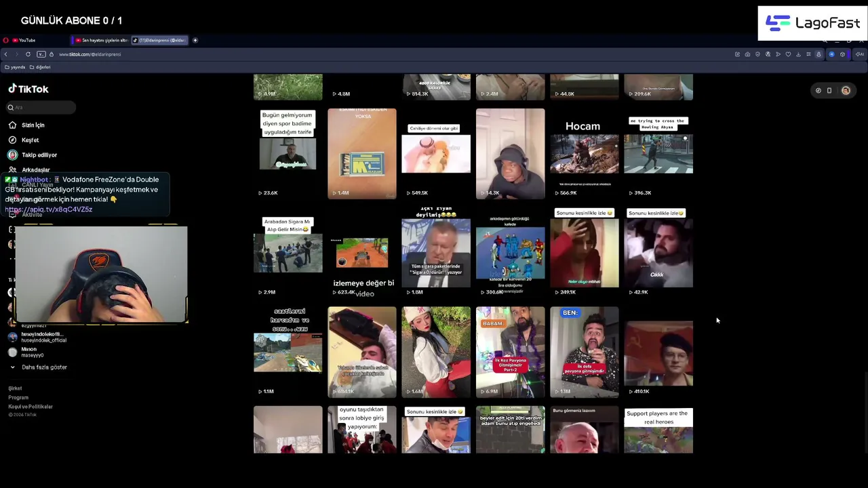The height and width of the screenshot is (488, 868).
Task: Take a snapshot with the camera icon
Action: click(x=747, y=54)
